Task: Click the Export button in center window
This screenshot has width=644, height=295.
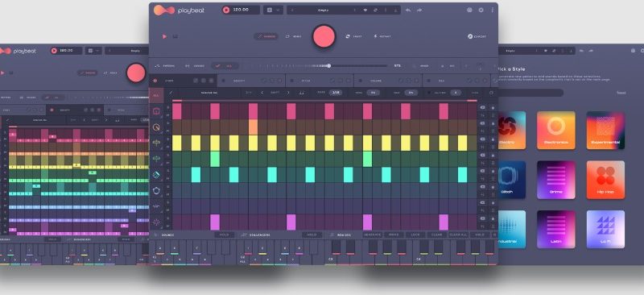Action: click(x=477, y=36)
